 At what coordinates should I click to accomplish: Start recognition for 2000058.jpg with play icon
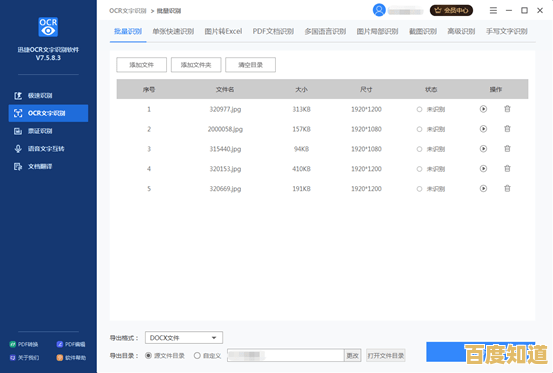pyautogui.click(x=483, y=129)
